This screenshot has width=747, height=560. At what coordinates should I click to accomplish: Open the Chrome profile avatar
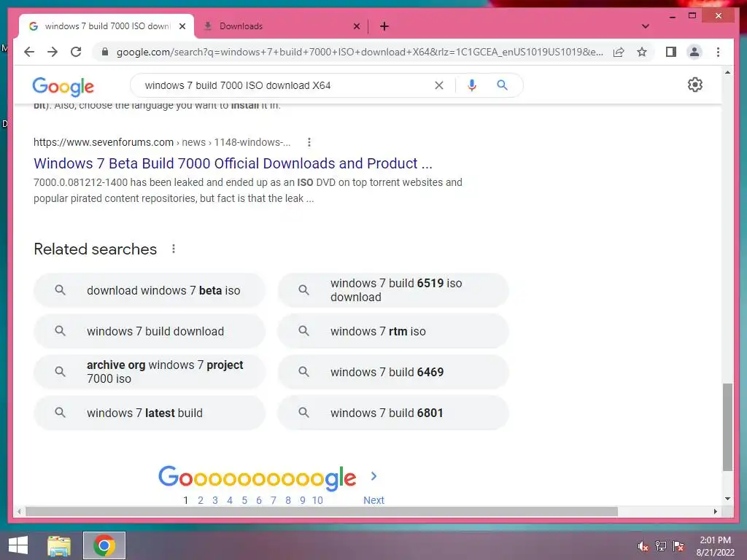694,52
